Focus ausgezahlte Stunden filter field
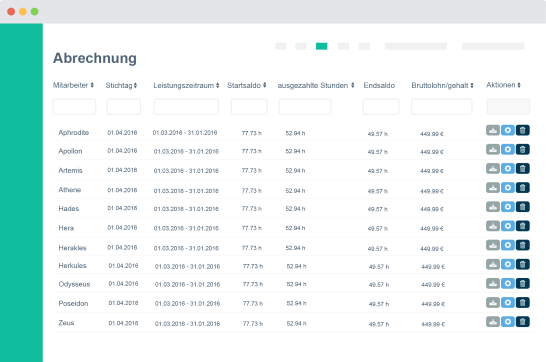546x362 pixels. 305,107
